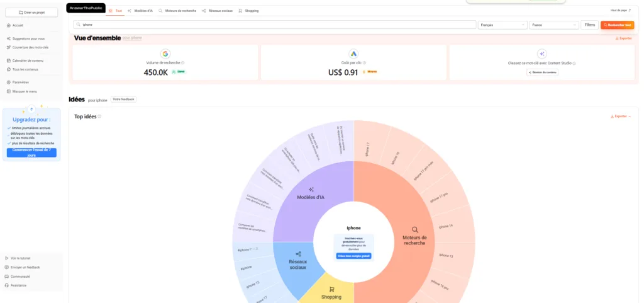The image size is (644, 303).
Task: Click Créez mon compte gratuit button in chart
Action: point(353,256)
